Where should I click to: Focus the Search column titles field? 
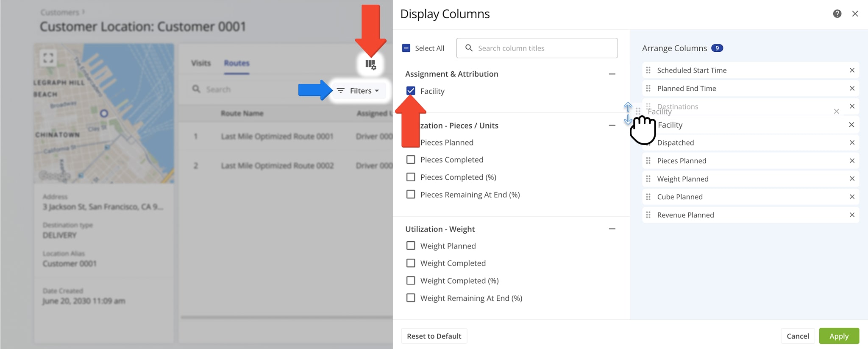[x=537, y=48]
